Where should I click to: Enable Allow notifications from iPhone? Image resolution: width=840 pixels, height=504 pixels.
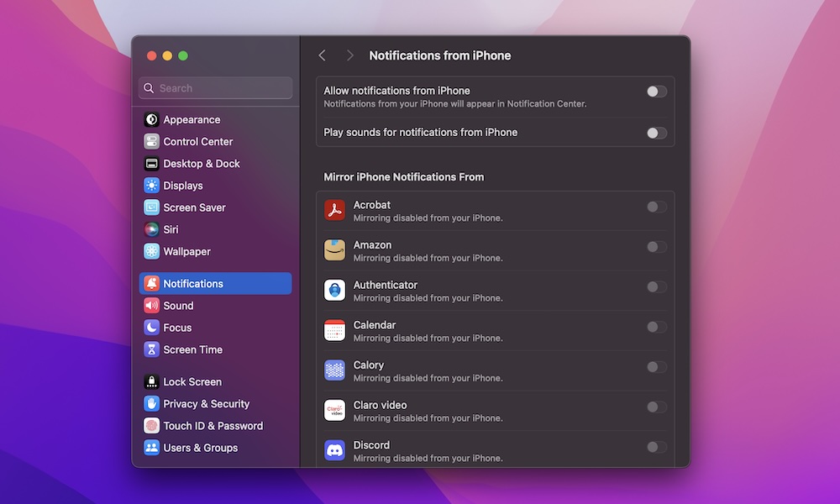(x=657, y=92)
